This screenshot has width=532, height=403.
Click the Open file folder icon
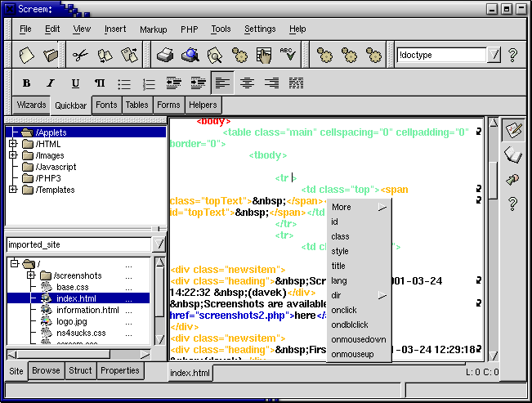pos(51,56)
